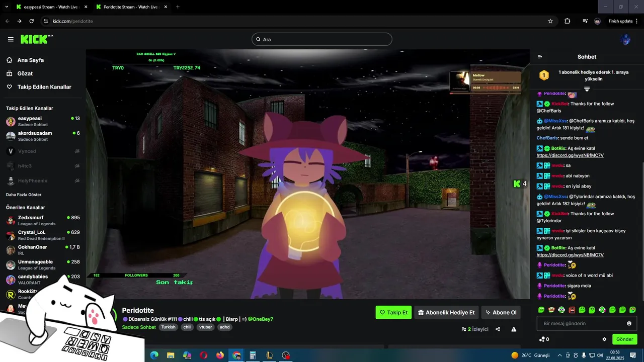Open the @OneBey7 mention link
The width and height of the screenshot is (644, 362).
coord(260,319)
